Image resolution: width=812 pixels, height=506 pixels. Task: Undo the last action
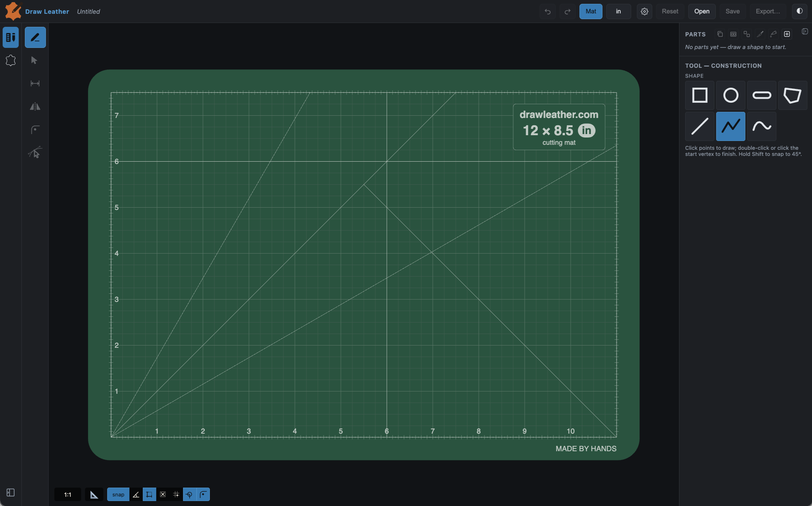[548, 11]
